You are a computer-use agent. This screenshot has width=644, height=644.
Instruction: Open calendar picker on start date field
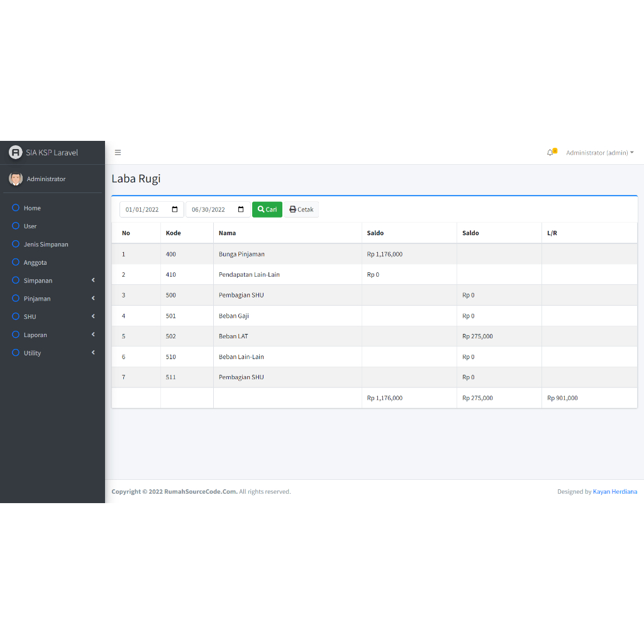click(x=175, y=209)
